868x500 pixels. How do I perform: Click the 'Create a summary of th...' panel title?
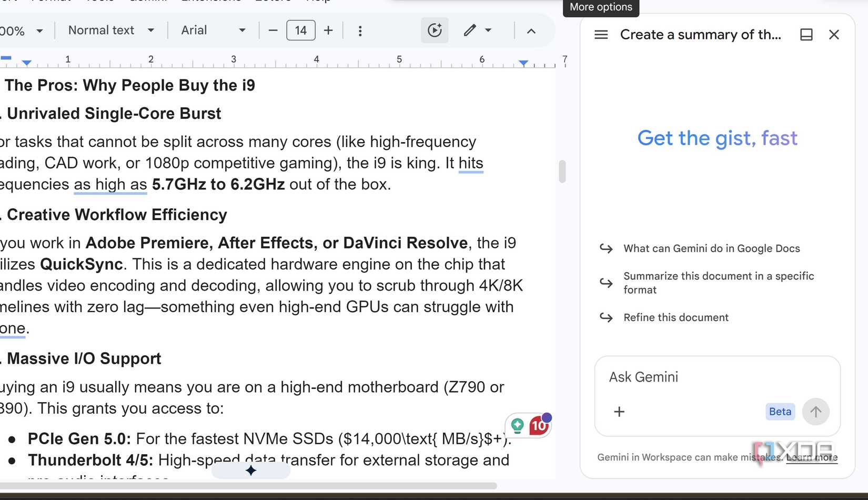click(x=701, y=35)
